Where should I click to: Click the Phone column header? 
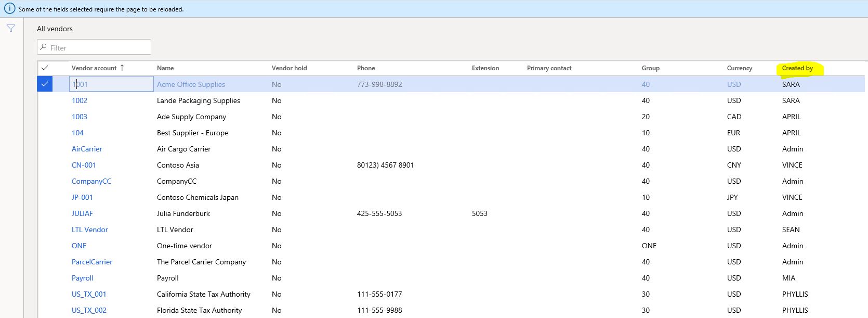click(366, 68)
